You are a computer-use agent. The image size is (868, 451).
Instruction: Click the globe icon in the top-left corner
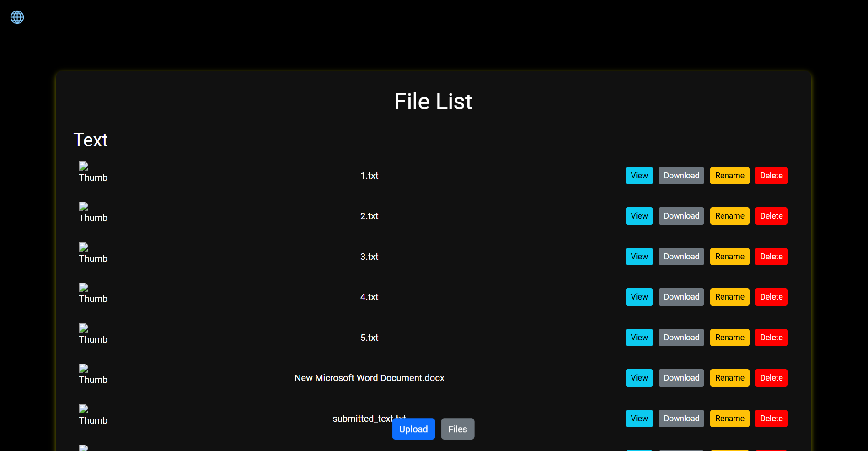(16, 17)
